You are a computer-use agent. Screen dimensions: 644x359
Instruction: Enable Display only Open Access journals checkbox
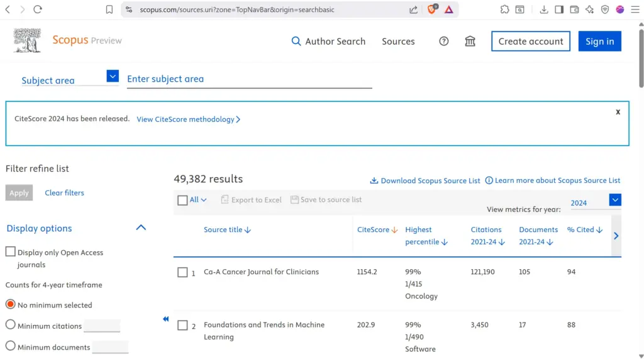[x=11, y=252]
